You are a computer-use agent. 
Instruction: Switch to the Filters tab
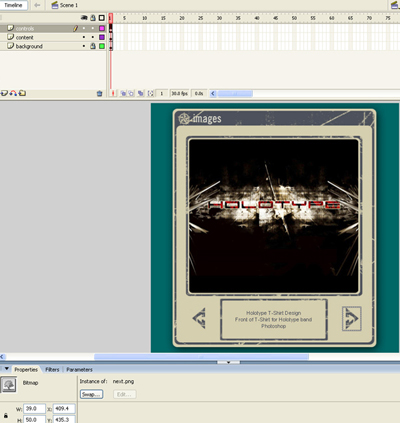(52, 369)
